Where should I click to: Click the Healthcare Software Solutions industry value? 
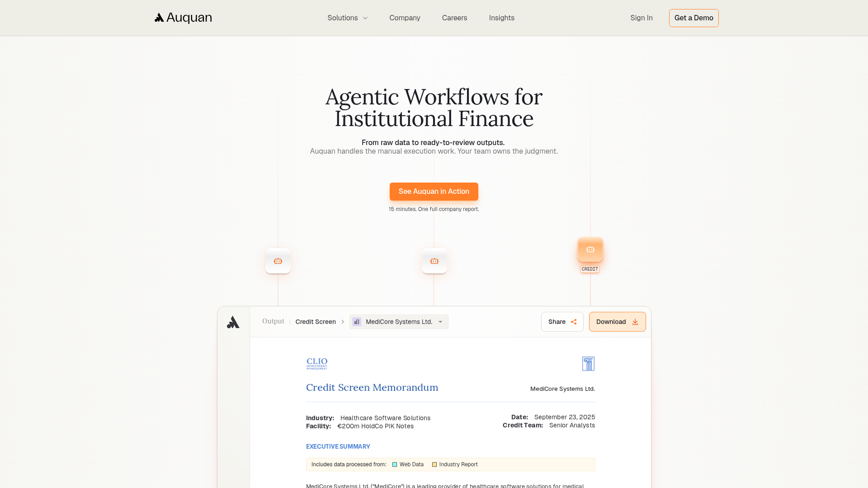pyautogui.click(x=385, y=418)
